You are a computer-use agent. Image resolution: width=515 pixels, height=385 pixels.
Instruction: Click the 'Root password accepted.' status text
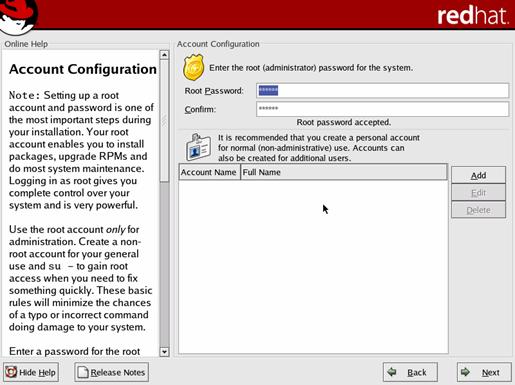click(344, 122)
